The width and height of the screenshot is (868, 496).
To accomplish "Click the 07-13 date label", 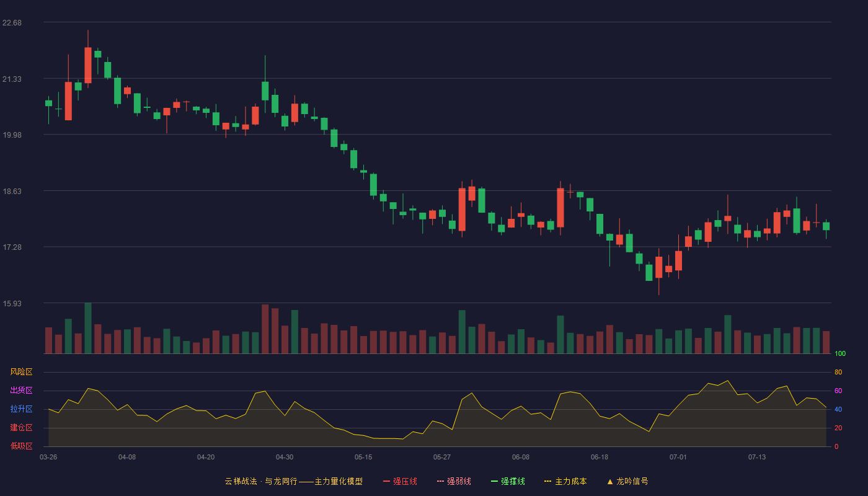I will pyautogui.click(x=757, y=457).
